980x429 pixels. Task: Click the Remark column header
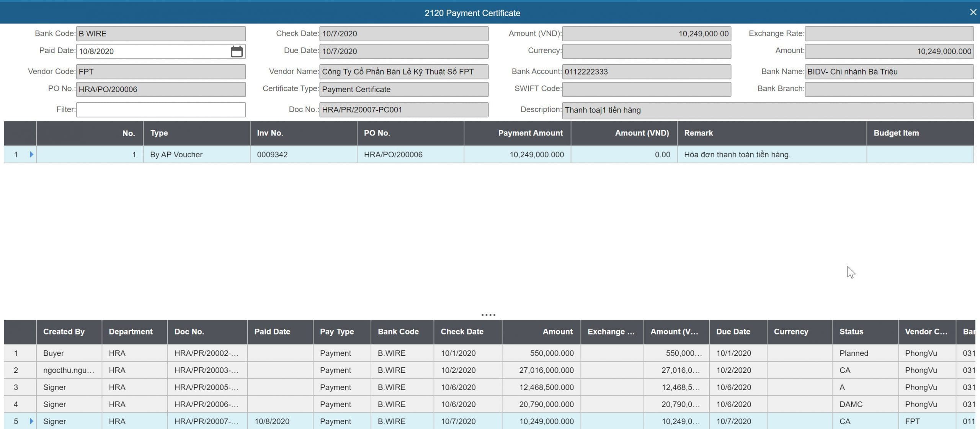[698, 133]
